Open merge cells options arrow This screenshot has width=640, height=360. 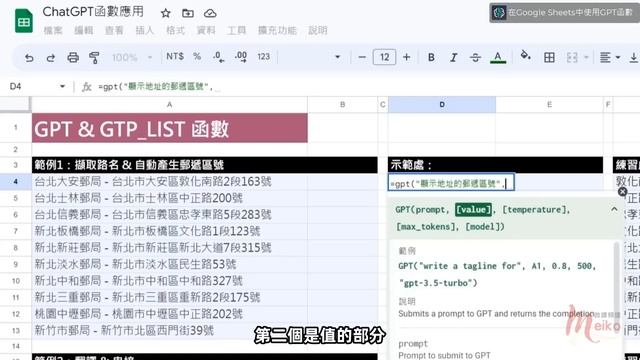point(586,58)
